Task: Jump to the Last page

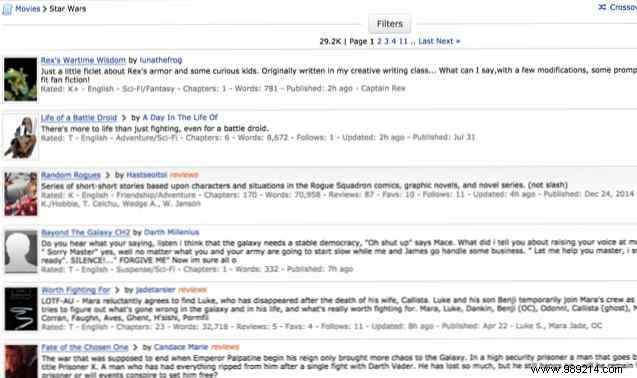Action: tap(426, 41)
